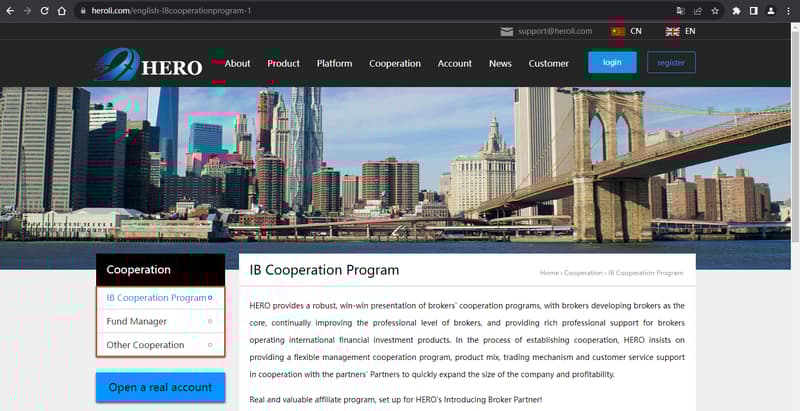This screenshot has width=800, height=411.
Task: Click the envelope email icon
Action: click(507, 32)
